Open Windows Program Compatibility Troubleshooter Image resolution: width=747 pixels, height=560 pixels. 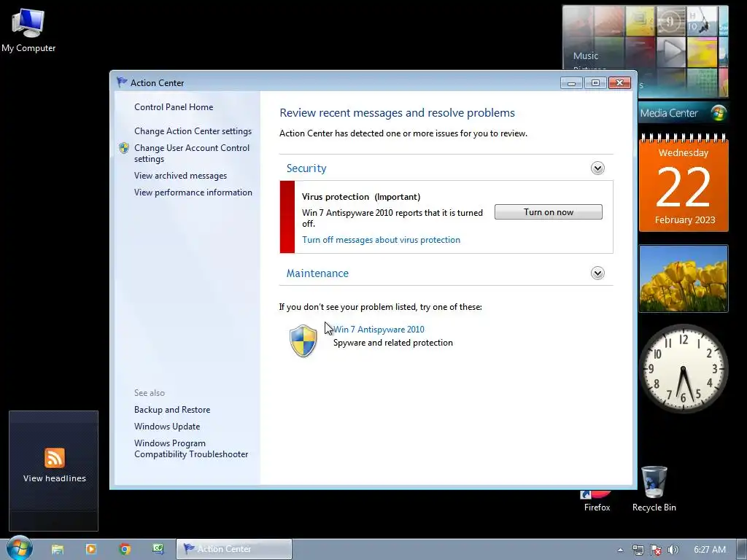tap(191, 448)
